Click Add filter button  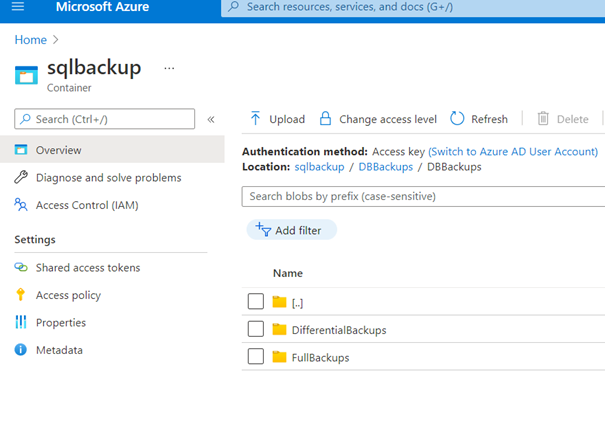[292, 230]
